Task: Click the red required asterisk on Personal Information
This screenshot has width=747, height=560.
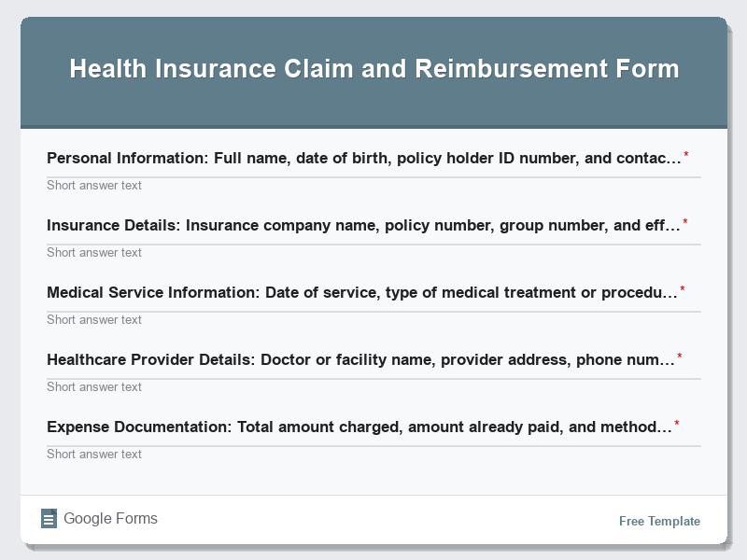Action: pos(687,152)
